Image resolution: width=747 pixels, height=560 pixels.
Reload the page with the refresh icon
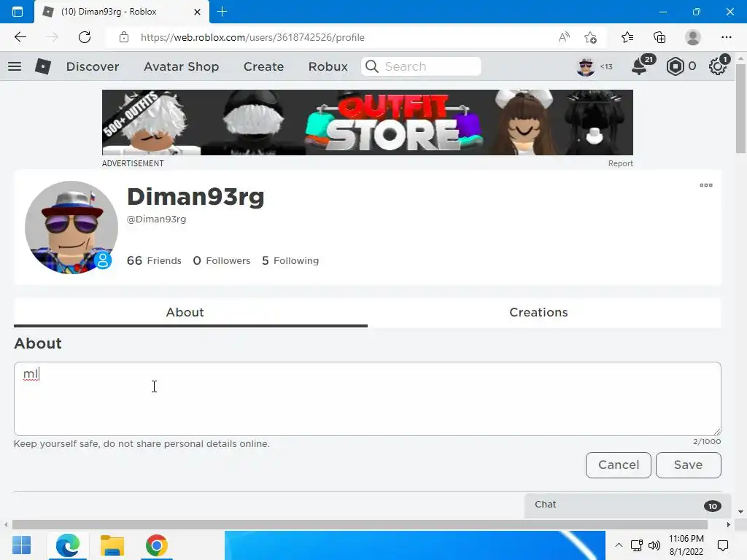[x=85, y=37]
